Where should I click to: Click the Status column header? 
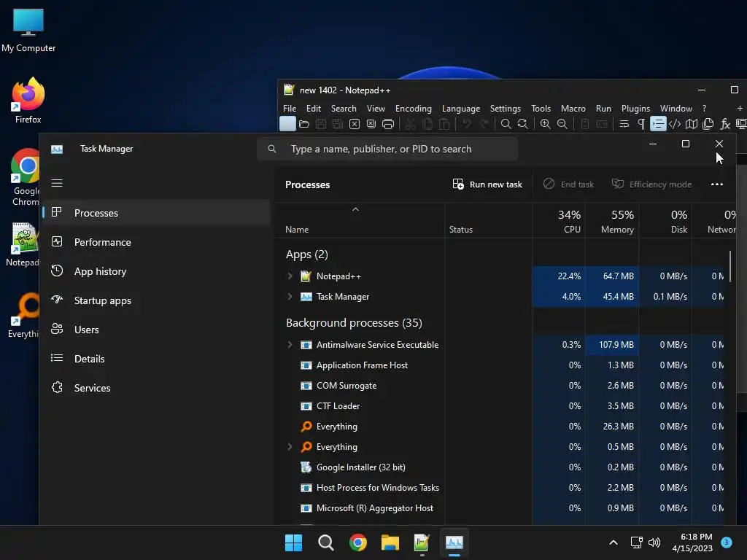[x=488, y=222]
